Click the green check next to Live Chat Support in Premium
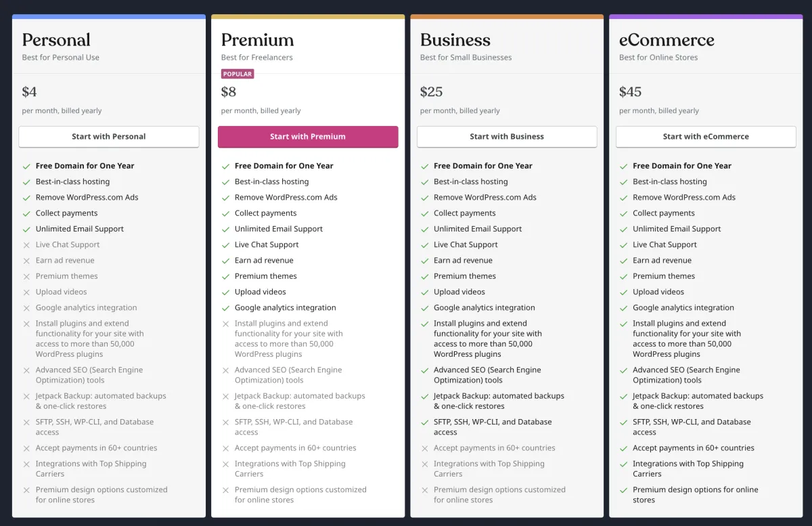 225,244
